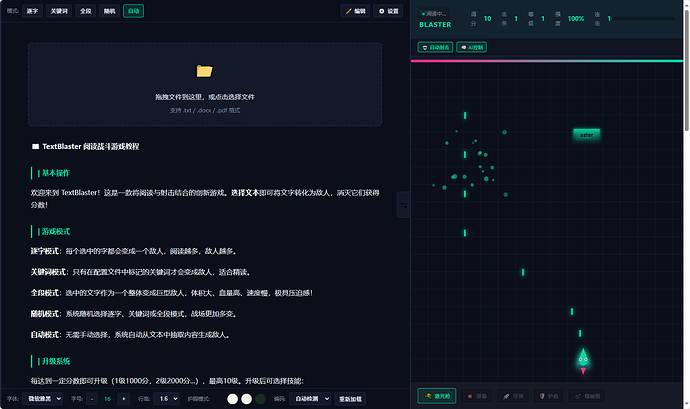Click the combo progress bar
Viewport: 690px width, 409px height.
coord(643,18)
